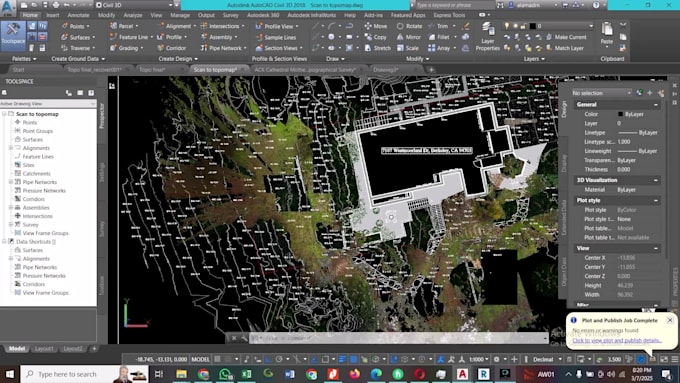Click the Sample Lines tool
Viewport: 680px width, 383px height.
[x=276, y=37]
